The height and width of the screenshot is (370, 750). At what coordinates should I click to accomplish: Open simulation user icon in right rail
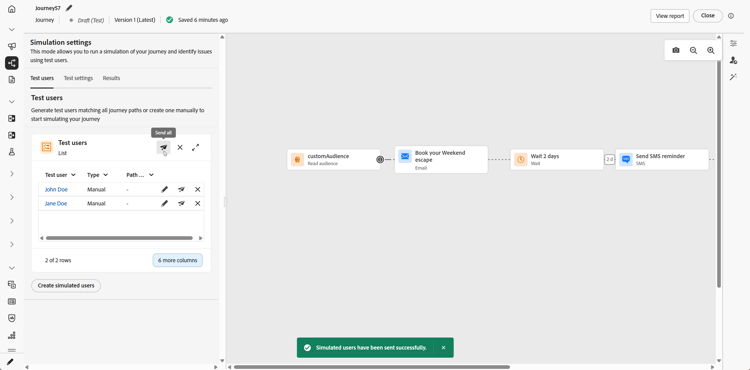733,60
